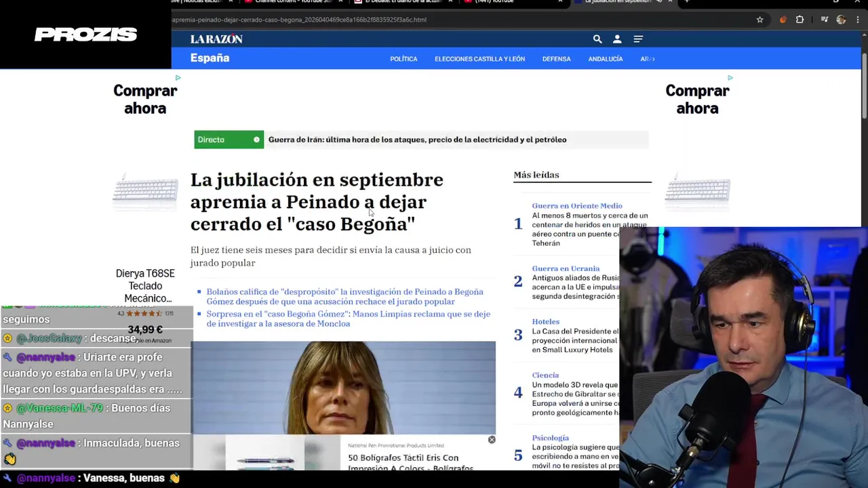
Task: Click the article photo of Begoña
Action: (x=344, y=387)
